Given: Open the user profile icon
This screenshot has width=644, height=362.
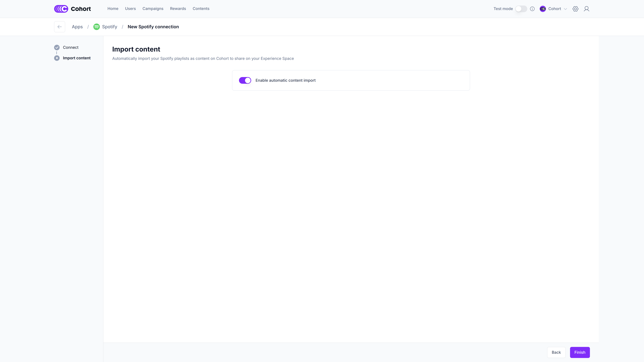Looking at the screenshot, I should pos(587,9).
